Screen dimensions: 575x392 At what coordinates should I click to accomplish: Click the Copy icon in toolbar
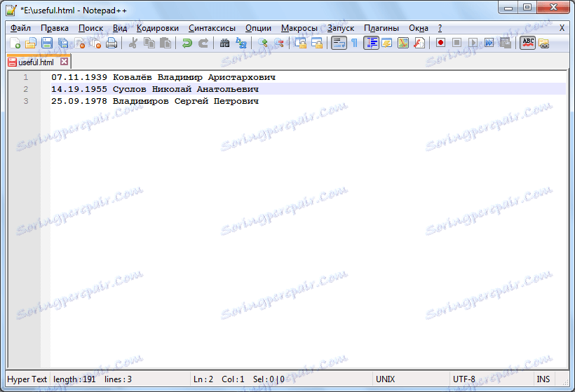click(149, 43)
